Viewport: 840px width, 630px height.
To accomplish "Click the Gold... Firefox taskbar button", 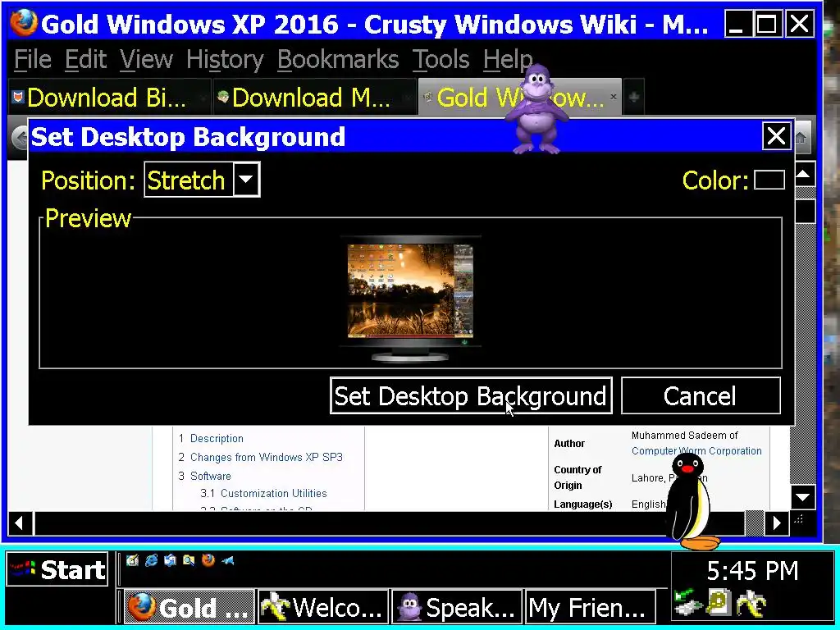I will coord(189,608).
